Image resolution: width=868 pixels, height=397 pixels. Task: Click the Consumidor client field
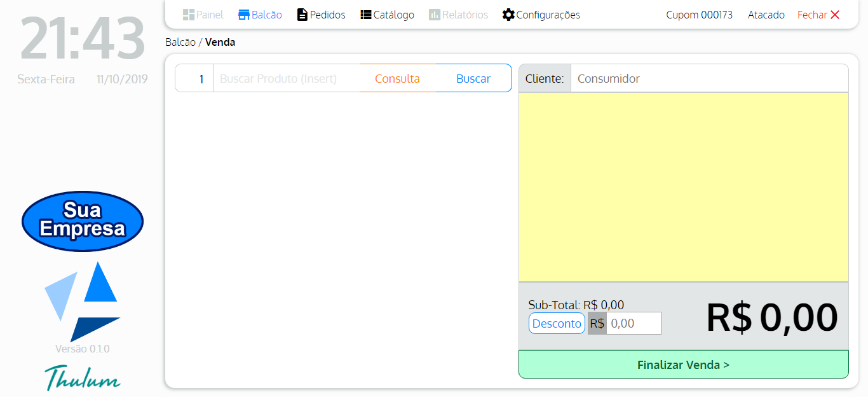(709, 79)
